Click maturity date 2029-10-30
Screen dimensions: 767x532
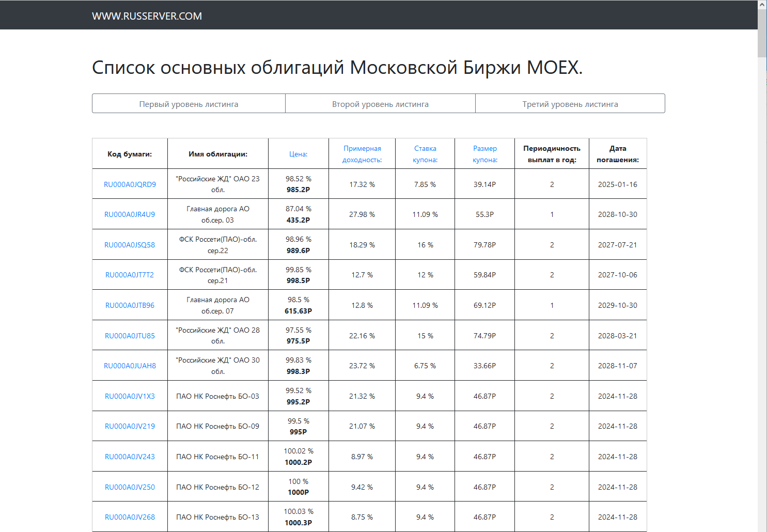pyautogui.click(x=618, y=305)
